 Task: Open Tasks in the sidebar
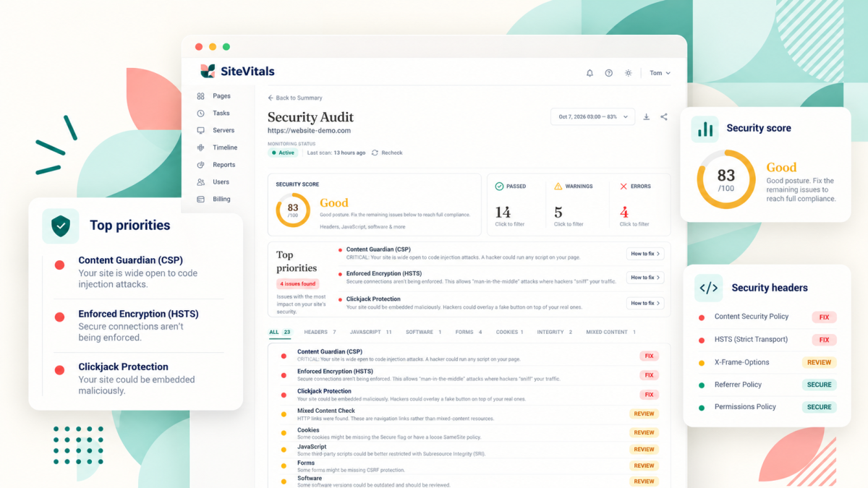click(221, 113)
